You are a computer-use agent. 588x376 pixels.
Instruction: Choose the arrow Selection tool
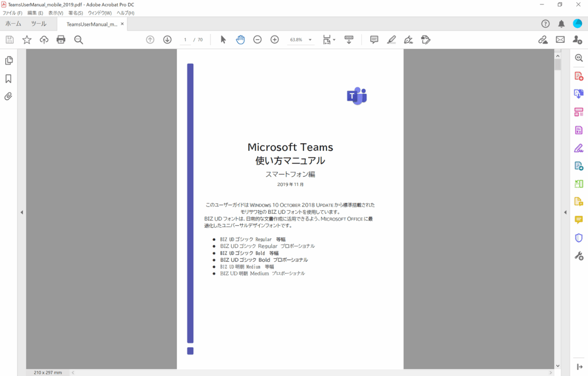pyautogui.click(x=223, y=40)
